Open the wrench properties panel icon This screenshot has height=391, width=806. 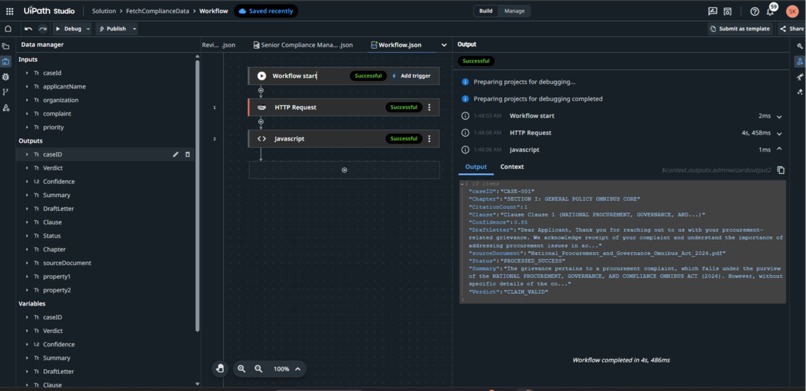coord(800,46)
